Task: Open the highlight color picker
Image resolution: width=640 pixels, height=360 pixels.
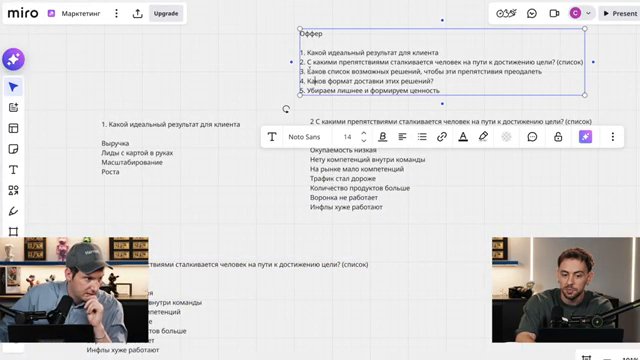Action: click(x=483, y=137)
